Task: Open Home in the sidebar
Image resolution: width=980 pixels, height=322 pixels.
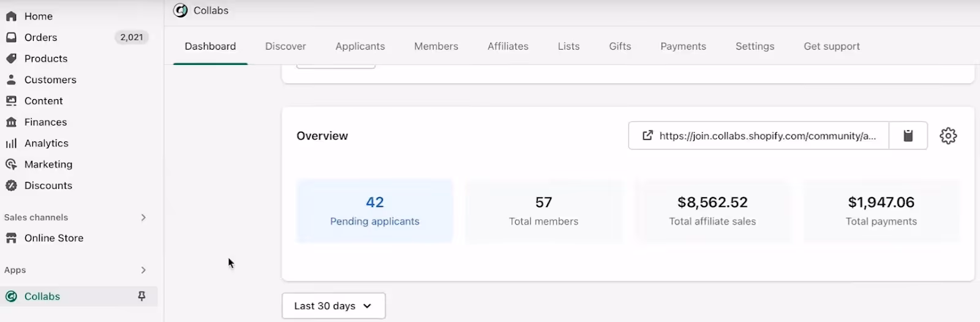Action: pyautogui.click(x=39, y=17)
